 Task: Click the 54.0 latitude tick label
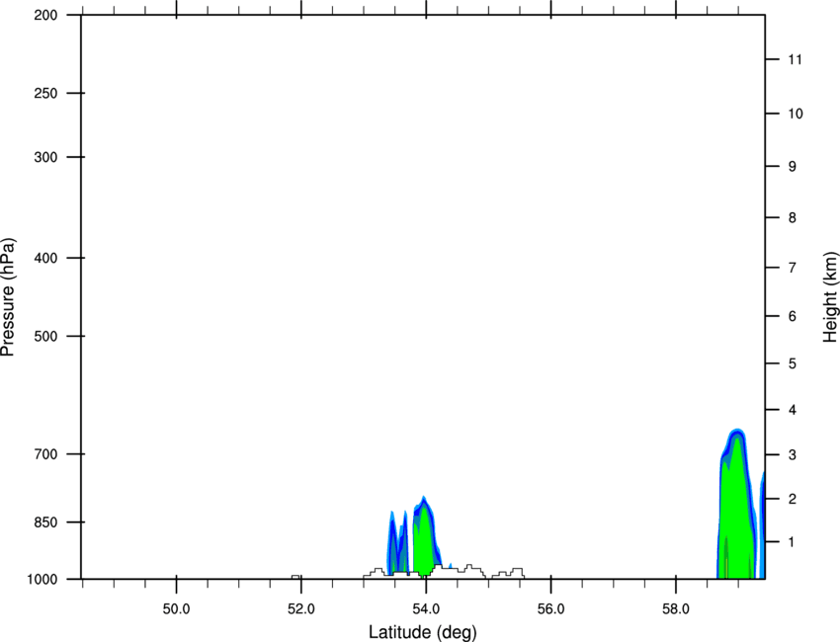[x=426, y=609]
